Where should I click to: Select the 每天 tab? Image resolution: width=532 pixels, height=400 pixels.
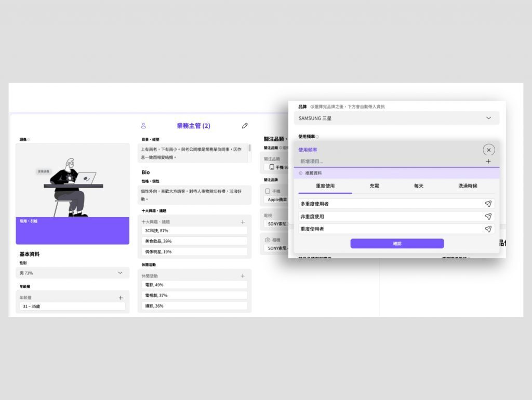tap(419, 186)
